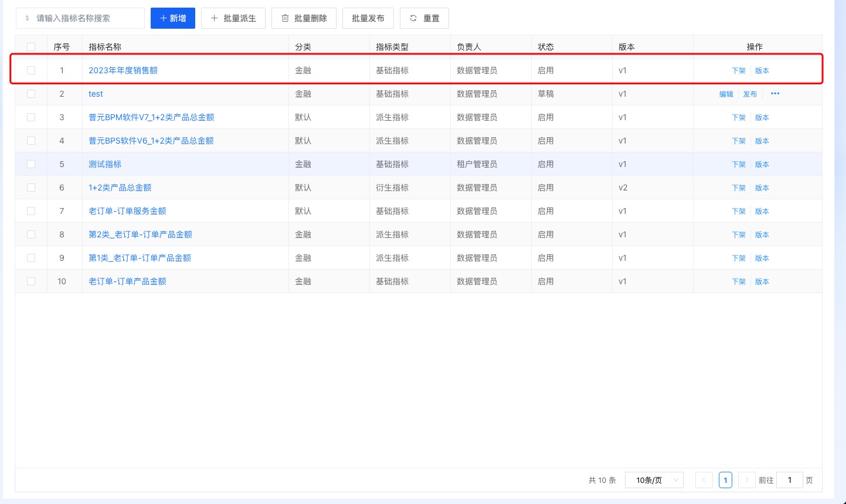
Task: 点击批量发布按钮
Action: click(368, 18)
